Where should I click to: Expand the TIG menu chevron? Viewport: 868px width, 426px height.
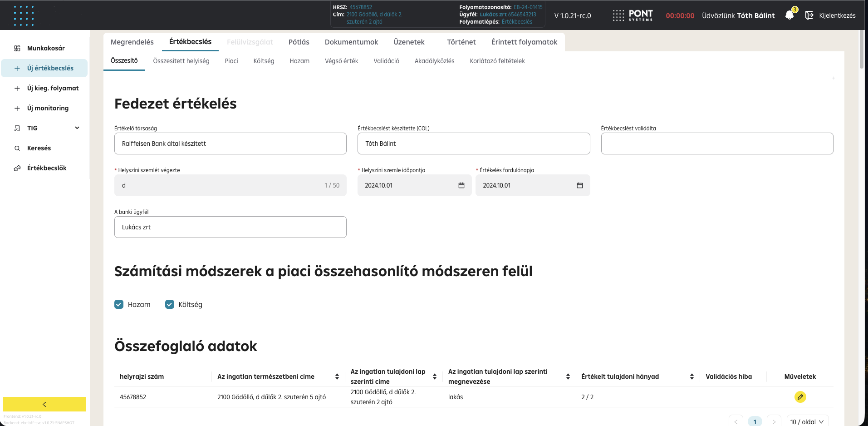click(x=77, y=128)
